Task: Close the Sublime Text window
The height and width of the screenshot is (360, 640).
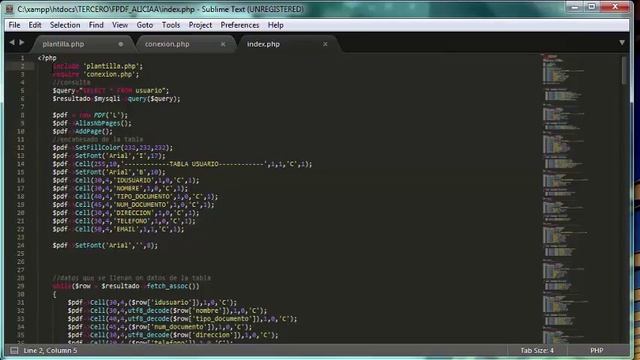Action: point(615,7)
